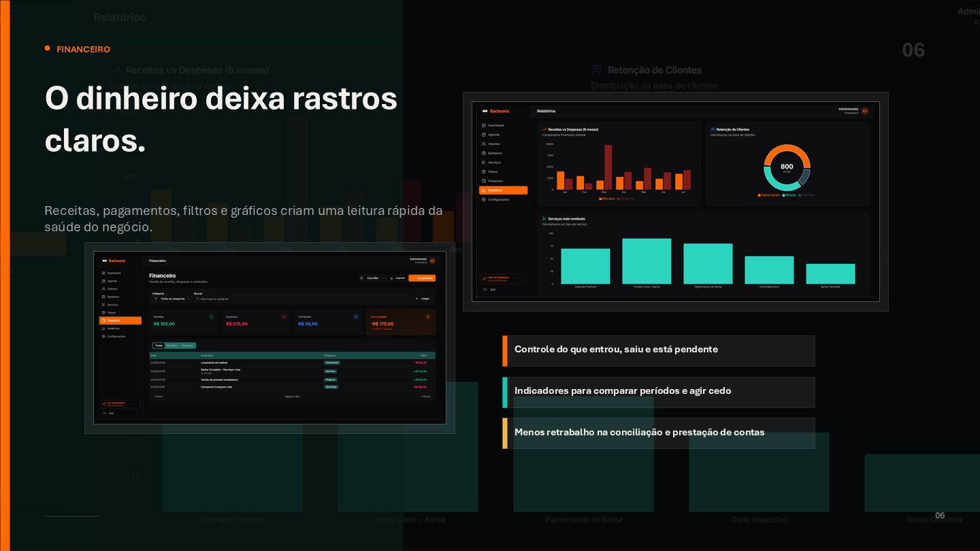Viewport: 980px width, 551px height.
Task: Switch to the Despesas transactions tab
Action: point(187,346)
